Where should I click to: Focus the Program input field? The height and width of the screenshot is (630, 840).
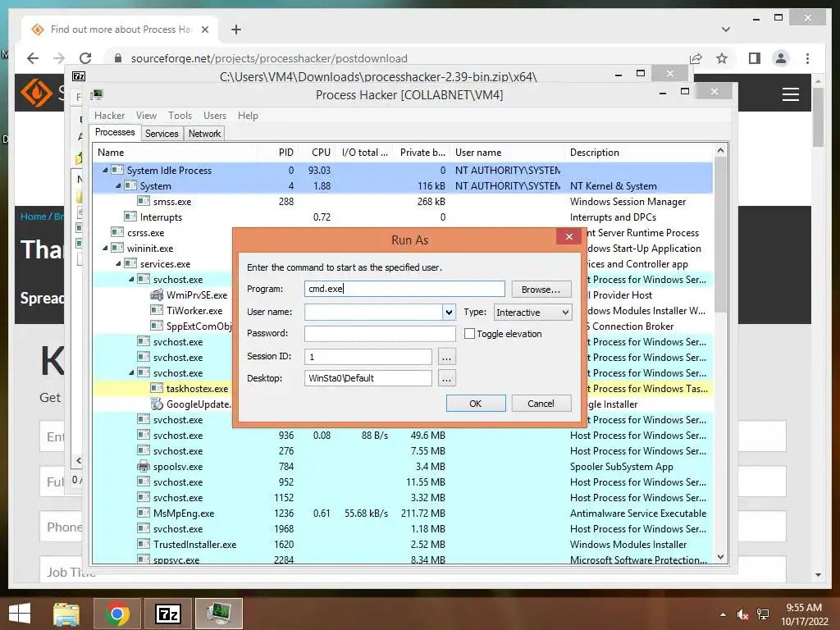404,289
